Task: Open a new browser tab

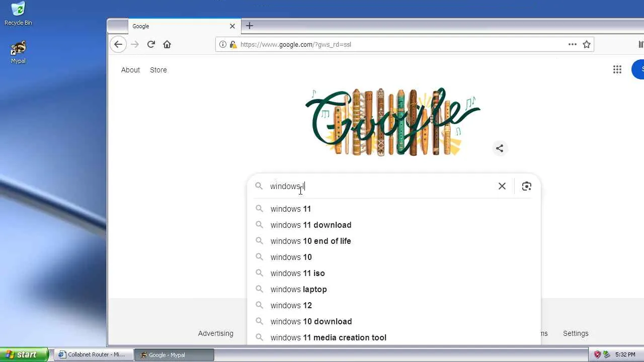Action: pyautogui.click(x=250, y=26)
